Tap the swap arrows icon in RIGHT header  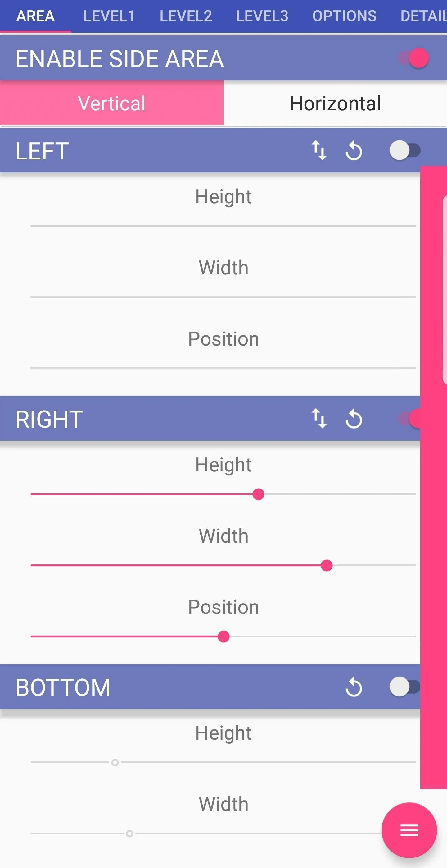[x=319, y=419]
